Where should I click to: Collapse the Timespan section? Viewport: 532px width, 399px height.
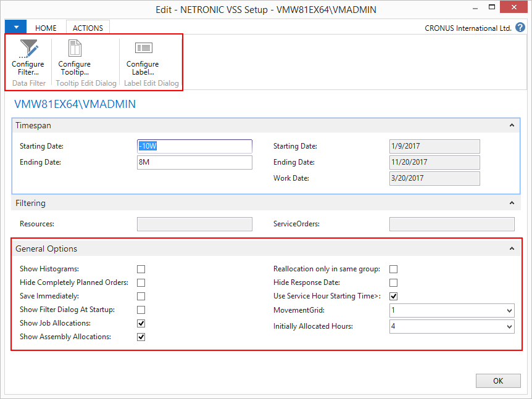tap(512, 125)
